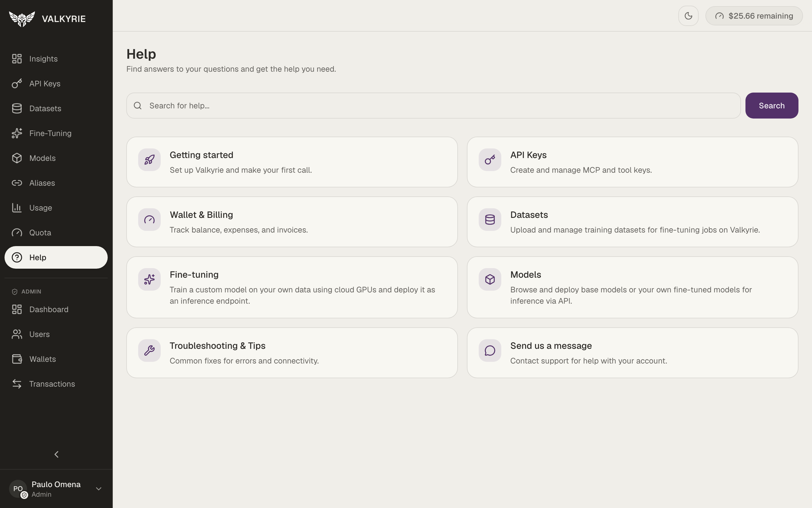Click the Paulo Omena user name

pyautogui.click(x=56, y=485)
